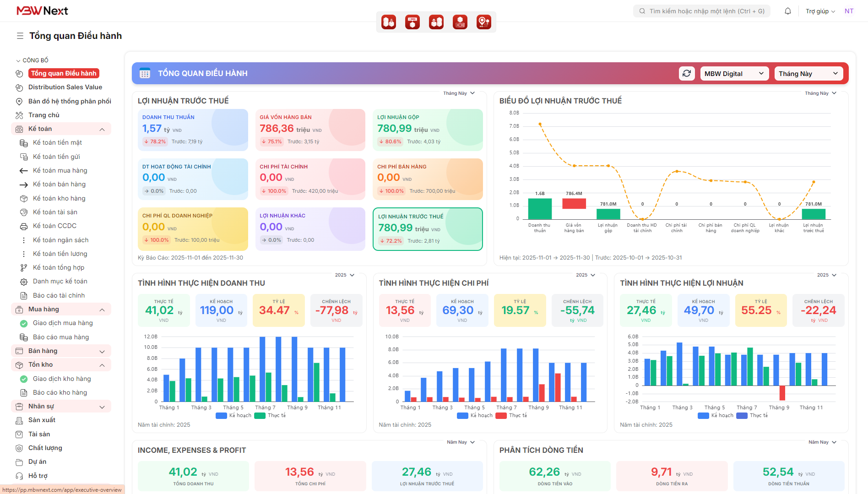Toggle the sidebar hamburger menu

tap(20, 36)
